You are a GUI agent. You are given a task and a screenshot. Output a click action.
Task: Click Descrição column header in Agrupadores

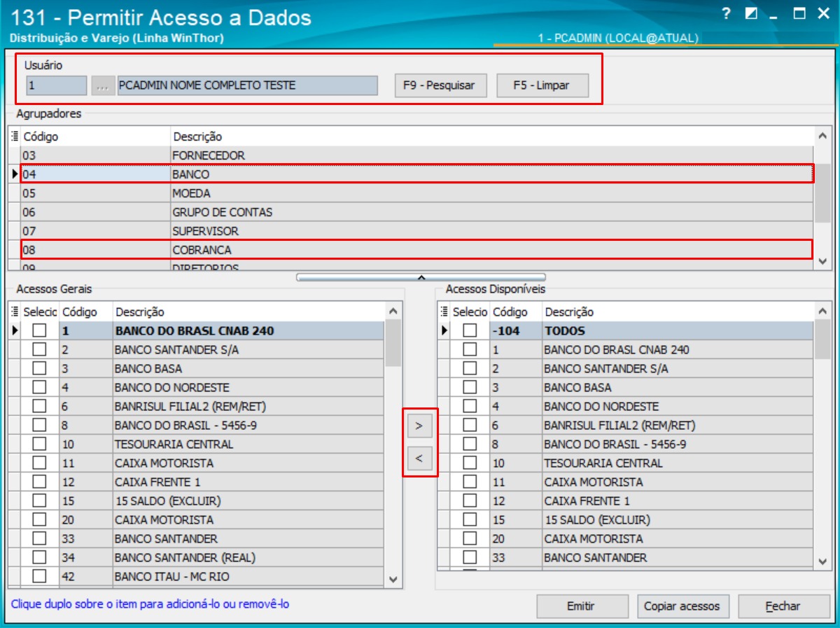tap(491, 137)
